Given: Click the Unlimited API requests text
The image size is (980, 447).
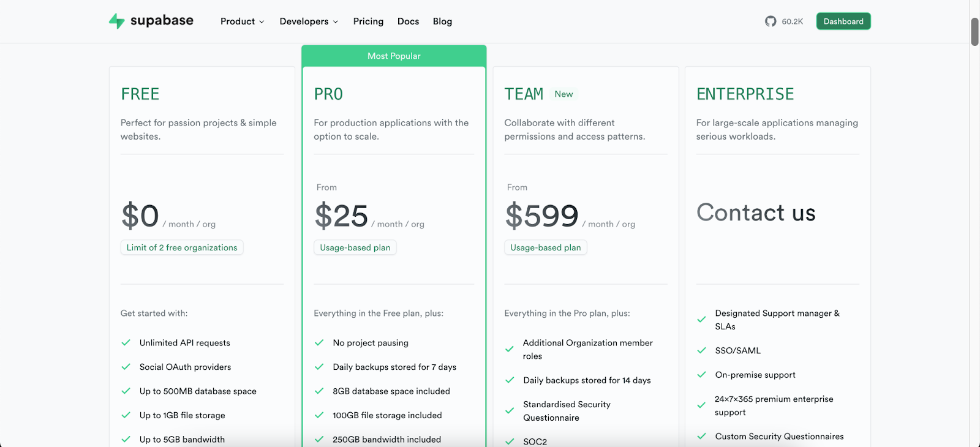Looking at the screenshot, I should point(185,343).
